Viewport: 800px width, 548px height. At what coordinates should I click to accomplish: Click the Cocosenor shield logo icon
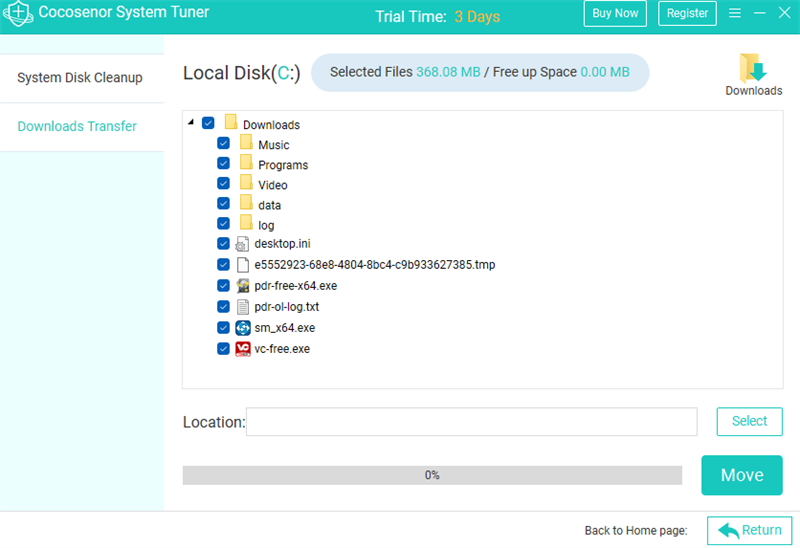(x=18, y=14)
